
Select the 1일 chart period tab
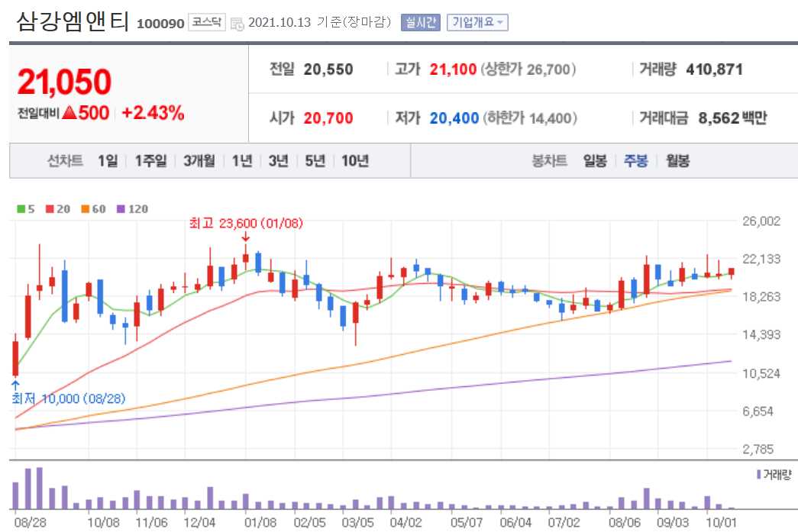click(x=108, y=161)
